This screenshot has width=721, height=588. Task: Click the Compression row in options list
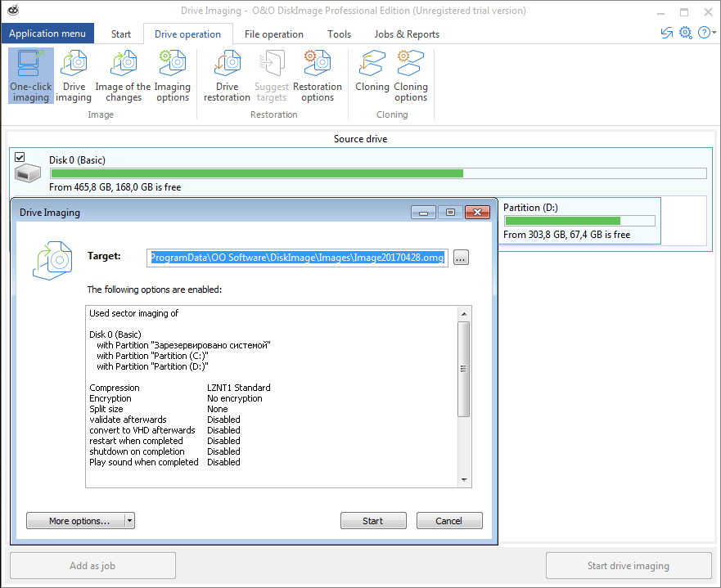[180, 388]
